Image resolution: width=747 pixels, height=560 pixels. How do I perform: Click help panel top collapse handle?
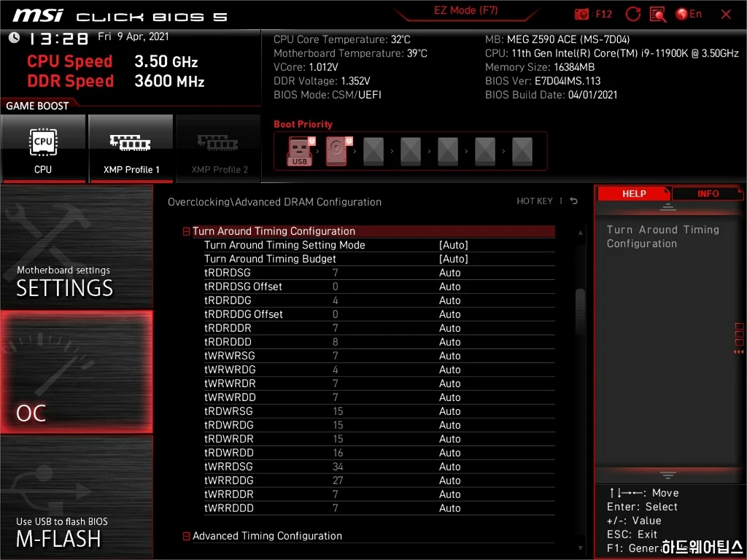click(668, 207)
